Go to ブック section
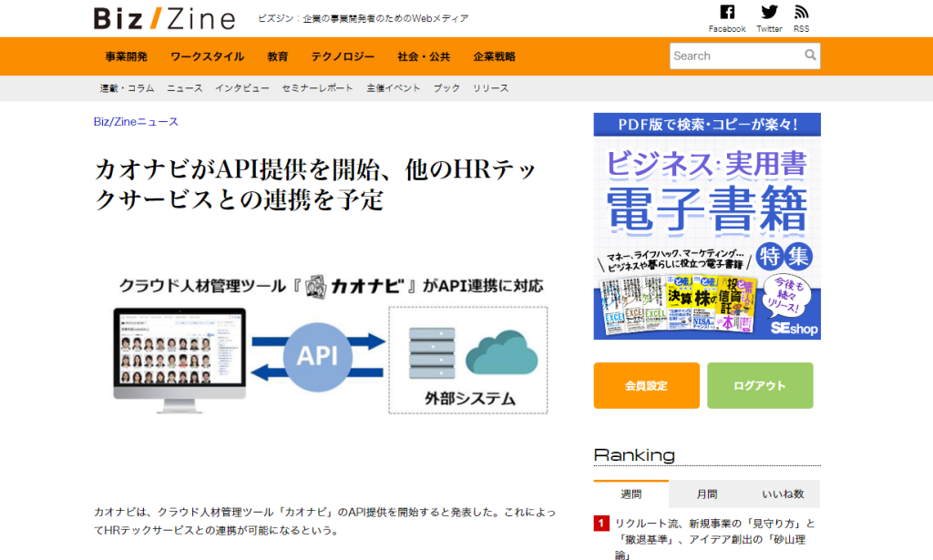 tap(446, 88)
